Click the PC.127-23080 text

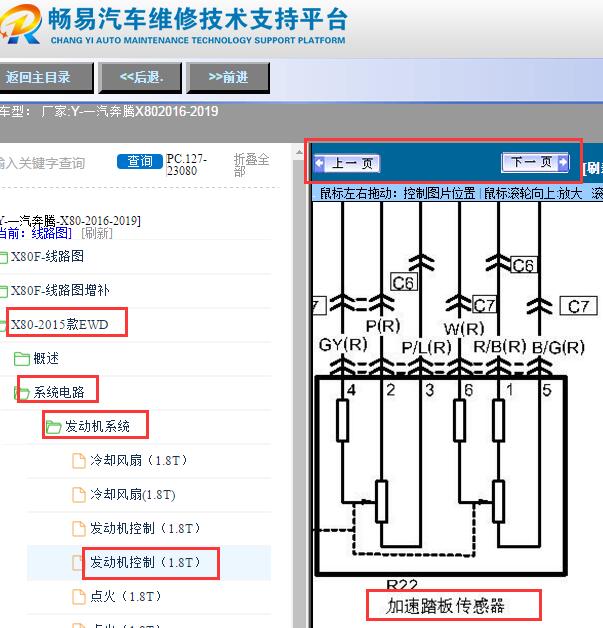point(187,165)
